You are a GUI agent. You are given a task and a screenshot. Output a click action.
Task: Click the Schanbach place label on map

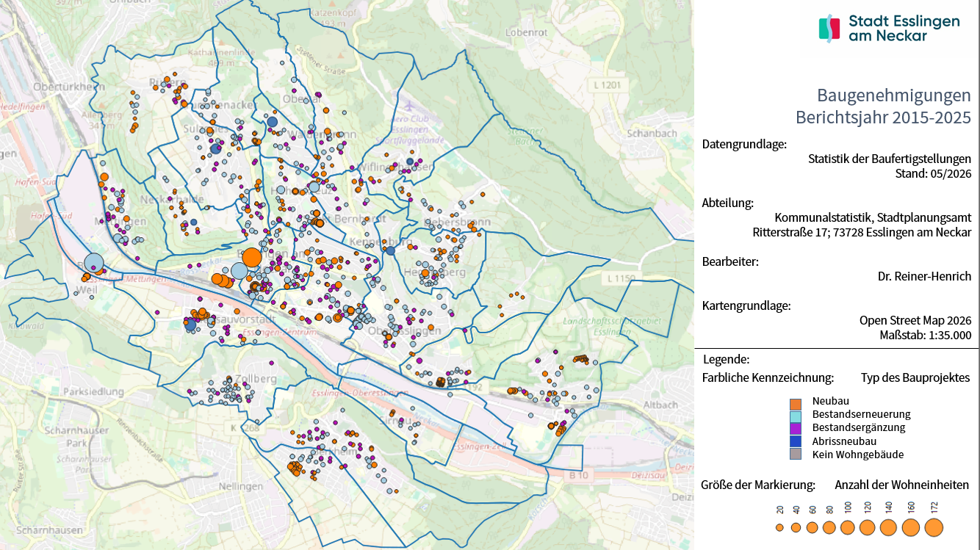652,134
